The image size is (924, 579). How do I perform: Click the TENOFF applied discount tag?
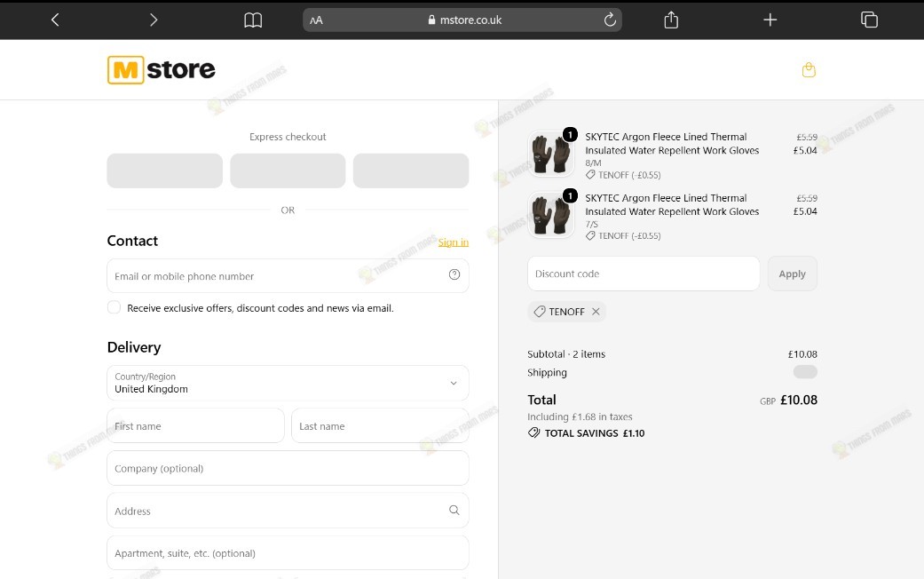tap(566, 312)
